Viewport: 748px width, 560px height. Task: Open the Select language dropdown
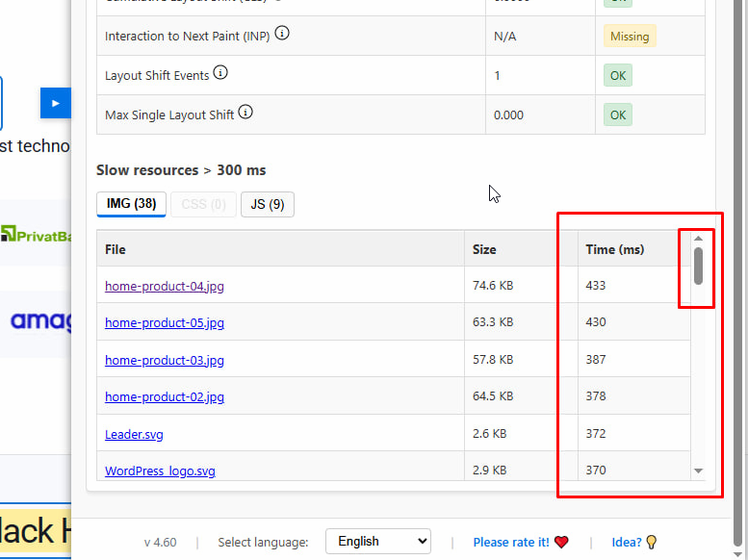[378, 542]
